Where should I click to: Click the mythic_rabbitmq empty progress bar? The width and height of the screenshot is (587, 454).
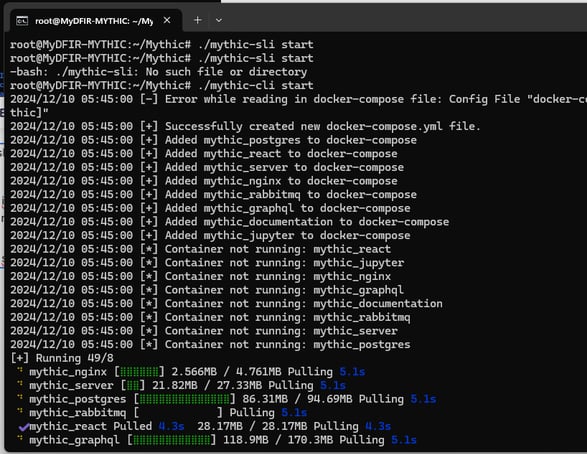178,413
